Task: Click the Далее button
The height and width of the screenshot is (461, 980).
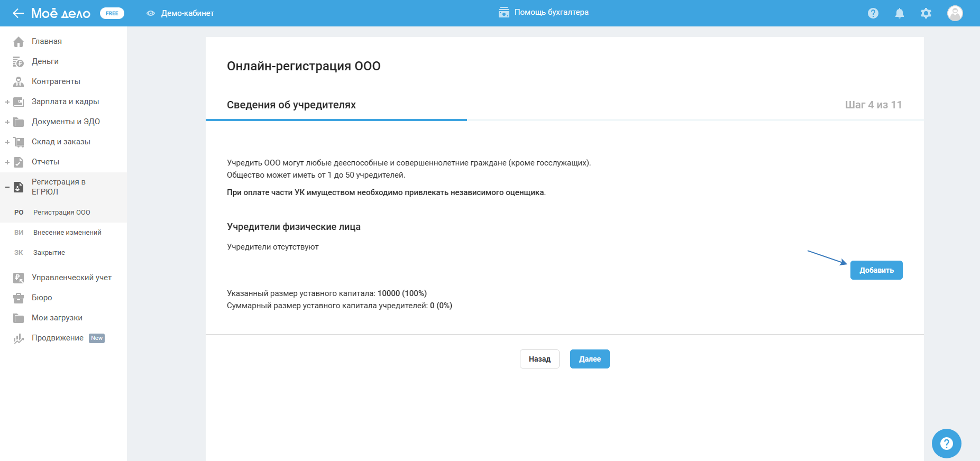Action: pos(590,359)
